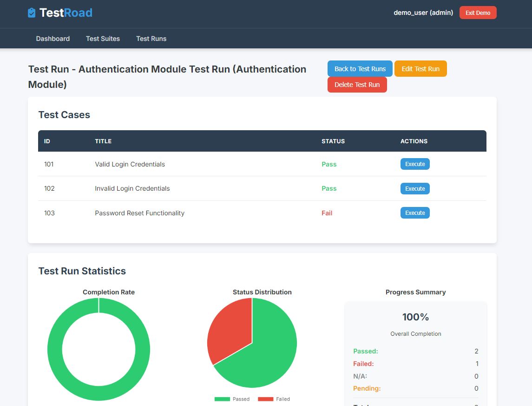Click Back to Test Runs button

360,69
